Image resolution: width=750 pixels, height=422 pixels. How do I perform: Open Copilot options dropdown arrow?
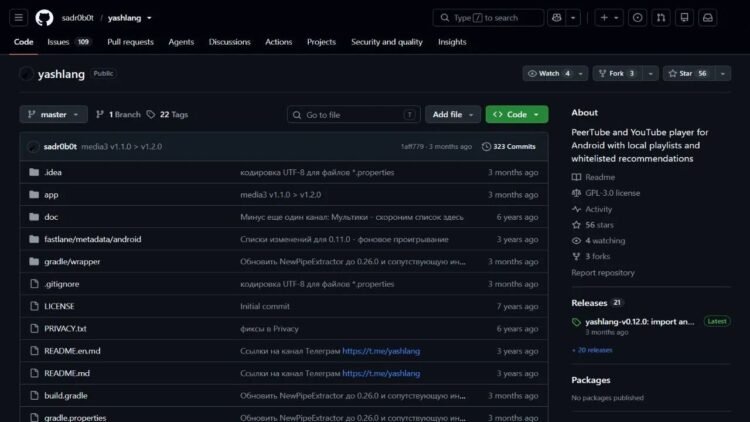coord(573,18)
